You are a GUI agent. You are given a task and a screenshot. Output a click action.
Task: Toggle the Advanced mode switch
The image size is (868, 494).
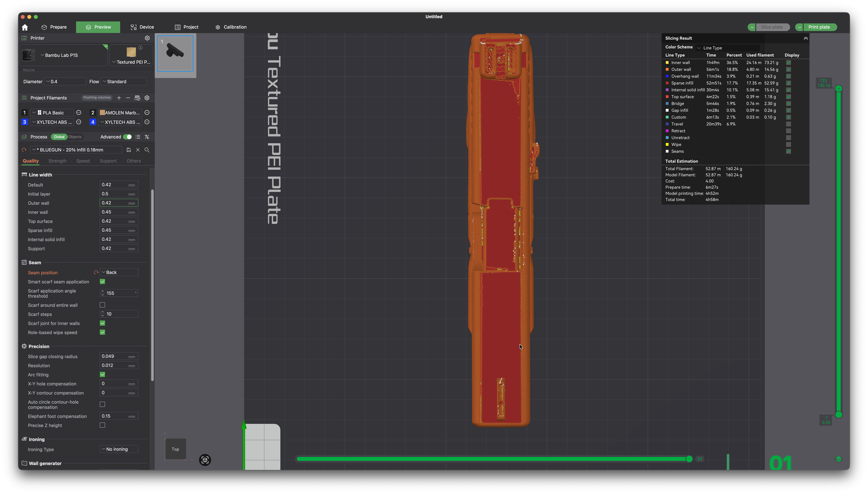tap(127, 137)
